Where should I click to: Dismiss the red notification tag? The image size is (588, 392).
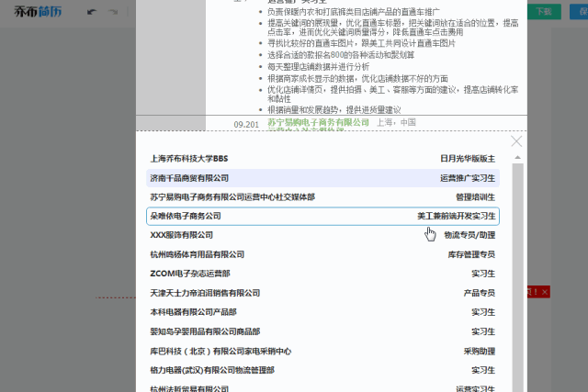pyautogui.click(x=545, y=292)
